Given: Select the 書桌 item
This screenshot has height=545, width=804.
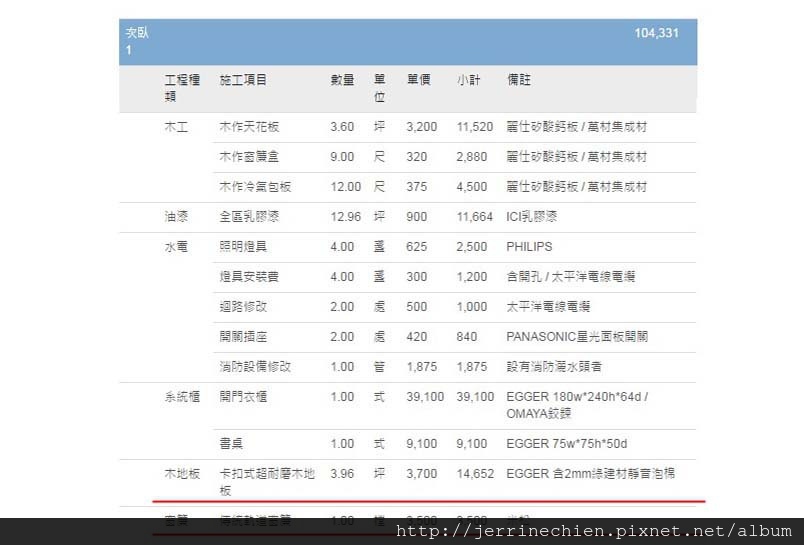Looking at the screenshot, I should 231,443.
